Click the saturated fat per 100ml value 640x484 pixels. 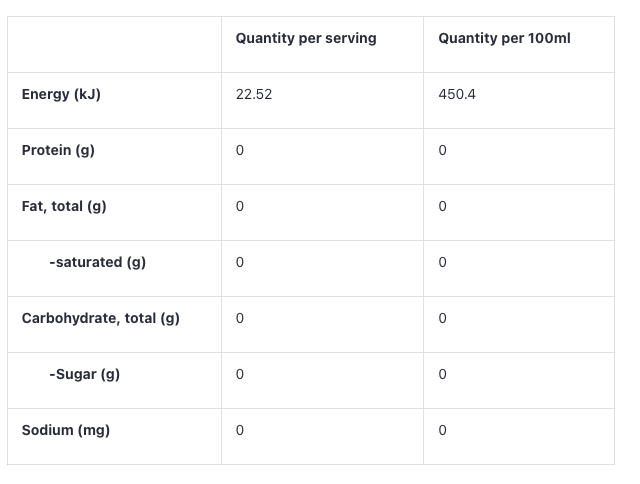click(x=442, y=263)
